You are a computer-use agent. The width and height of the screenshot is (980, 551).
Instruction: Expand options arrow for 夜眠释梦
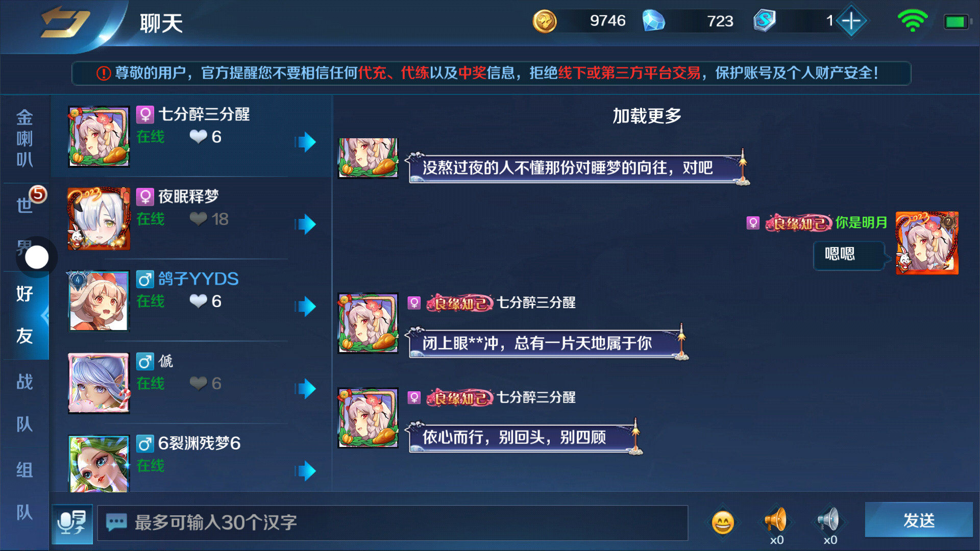click(306, 224)
